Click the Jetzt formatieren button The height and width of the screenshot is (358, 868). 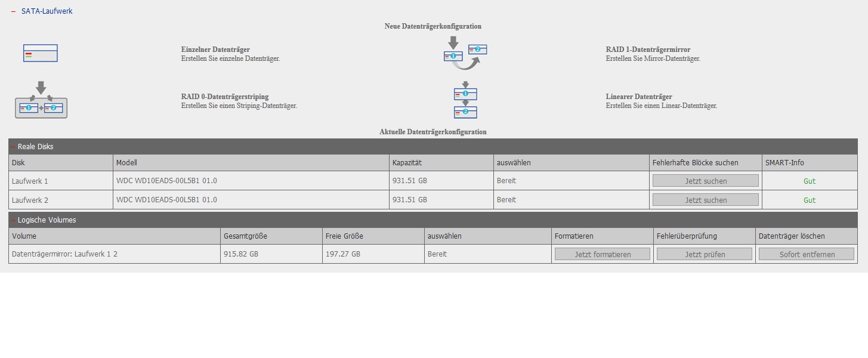603,254
